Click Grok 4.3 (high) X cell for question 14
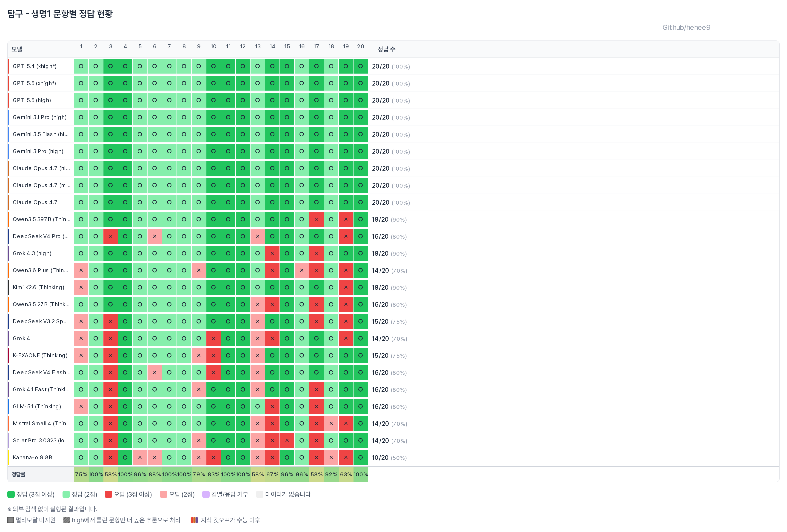 tap(272, 253)
